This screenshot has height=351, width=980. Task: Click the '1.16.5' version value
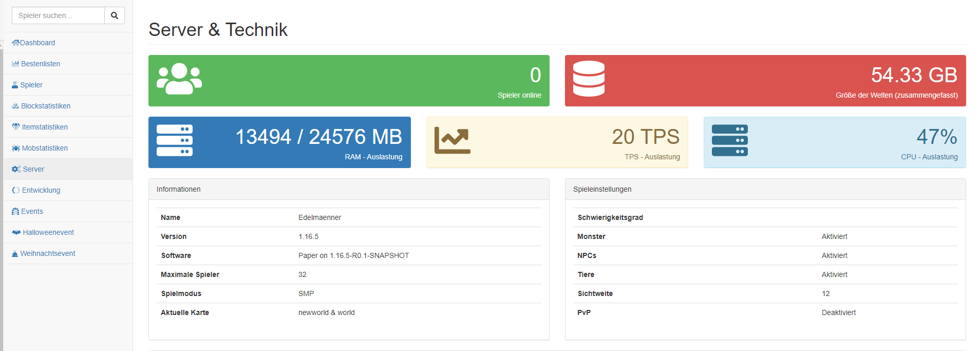pyautogui.click(x=308, y=236)
